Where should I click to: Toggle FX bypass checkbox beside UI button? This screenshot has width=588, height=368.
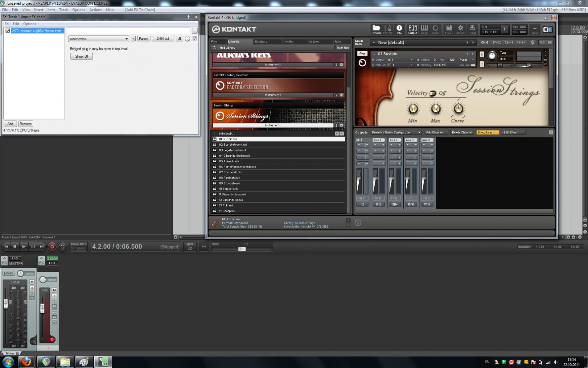pyautogui.click(x=195, y=39)
